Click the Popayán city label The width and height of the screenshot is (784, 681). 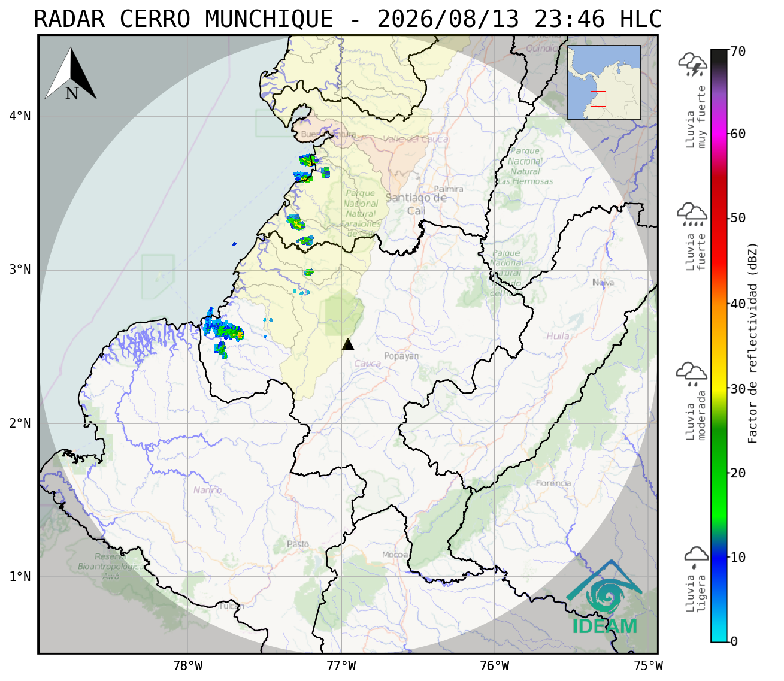(x=401, y=356)
